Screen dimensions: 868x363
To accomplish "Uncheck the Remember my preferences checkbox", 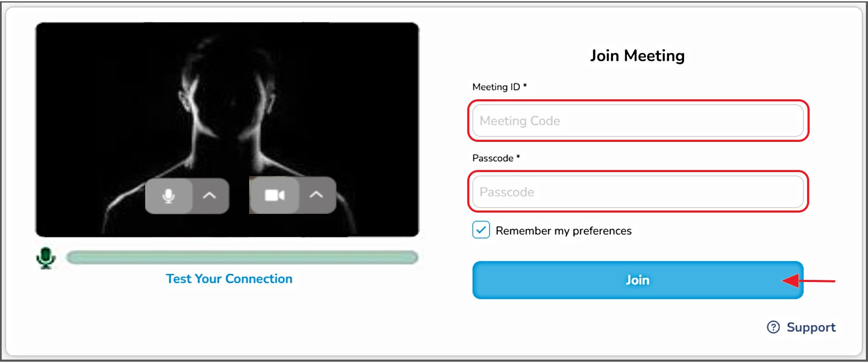I will click(481, 230).
